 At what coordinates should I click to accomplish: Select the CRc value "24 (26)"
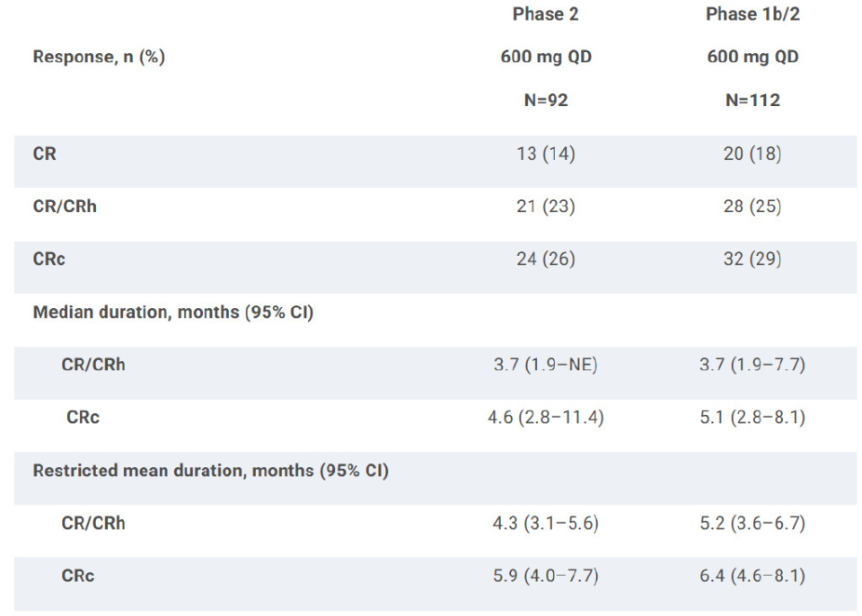(x=546, y=260)
